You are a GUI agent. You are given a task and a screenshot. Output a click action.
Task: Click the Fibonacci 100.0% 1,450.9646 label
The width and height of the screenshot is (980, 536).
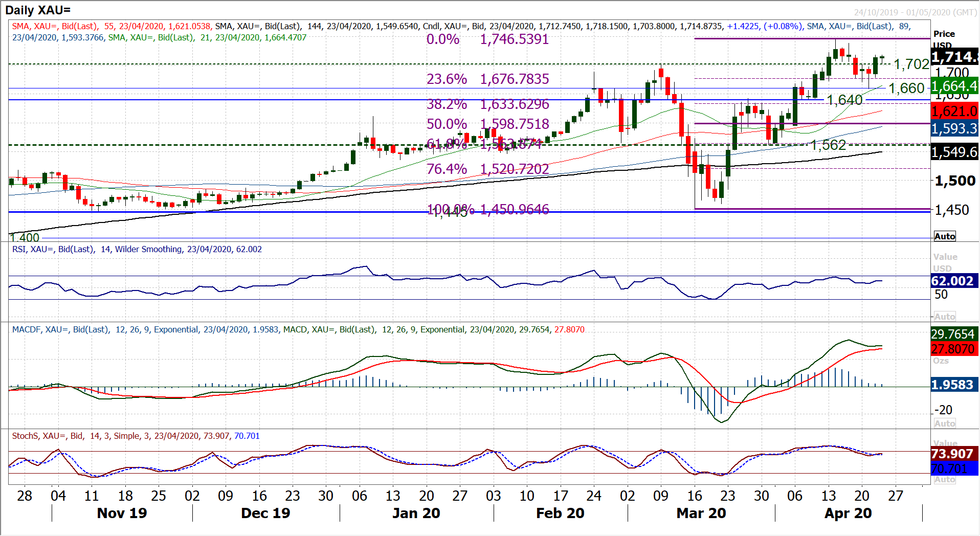pos(487,209)
